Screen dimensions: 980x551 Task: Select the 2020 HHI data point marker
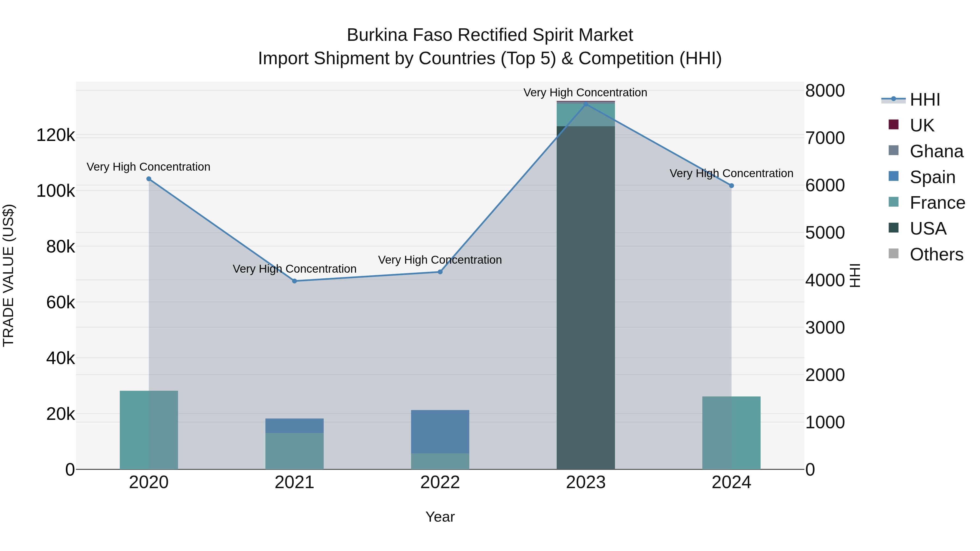[149, 179]
